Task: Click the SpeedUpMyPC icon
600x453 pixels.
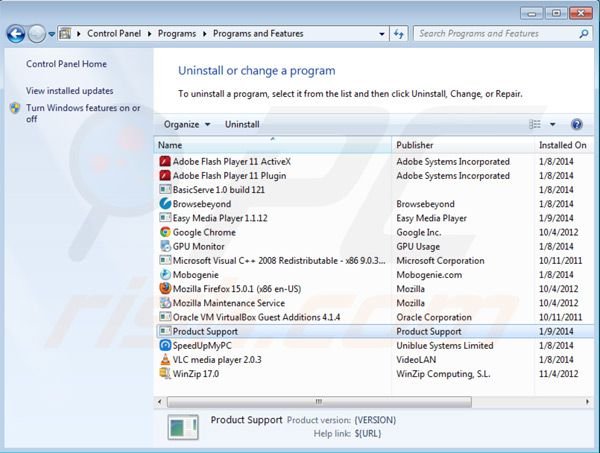Action: coord(165,345)
